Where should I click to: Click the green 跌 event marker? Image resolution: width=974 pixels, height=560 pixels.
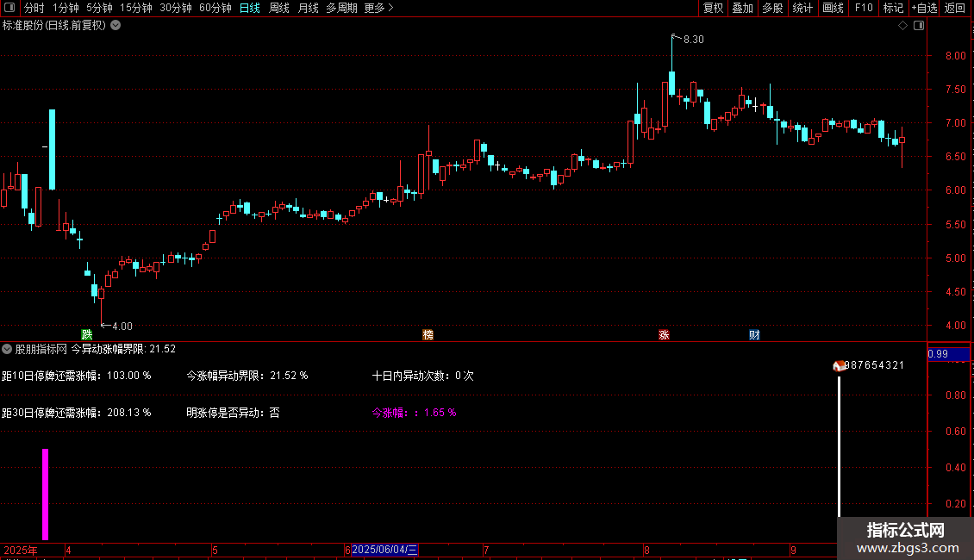87,334
